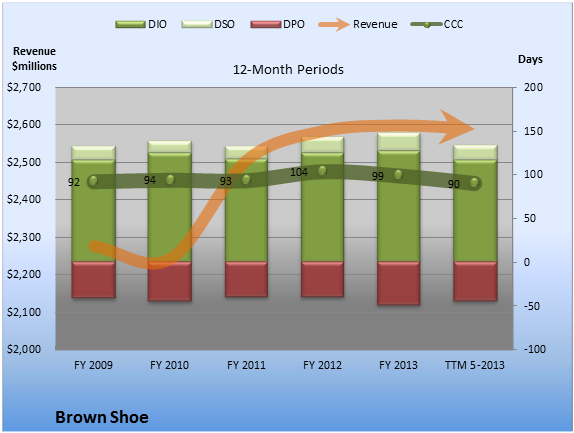Select the FY 2013 red DPO bar
This screenshot has height=433, width=574.
(x=398, y=283)
